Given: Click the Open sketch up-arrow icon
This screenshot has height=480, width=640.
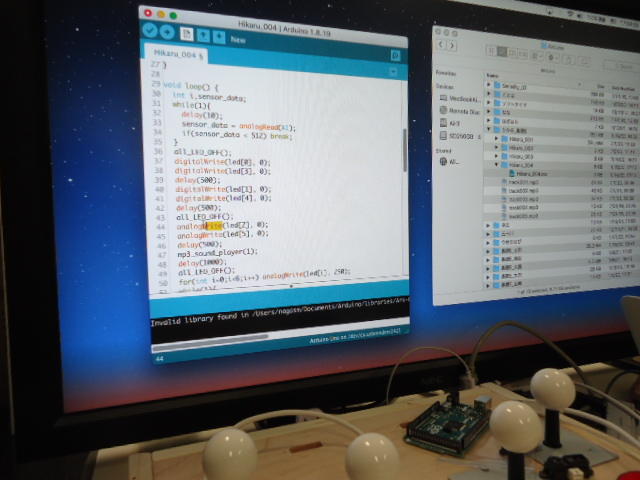Looking at the screenshot, I should (x=203, y=36).
